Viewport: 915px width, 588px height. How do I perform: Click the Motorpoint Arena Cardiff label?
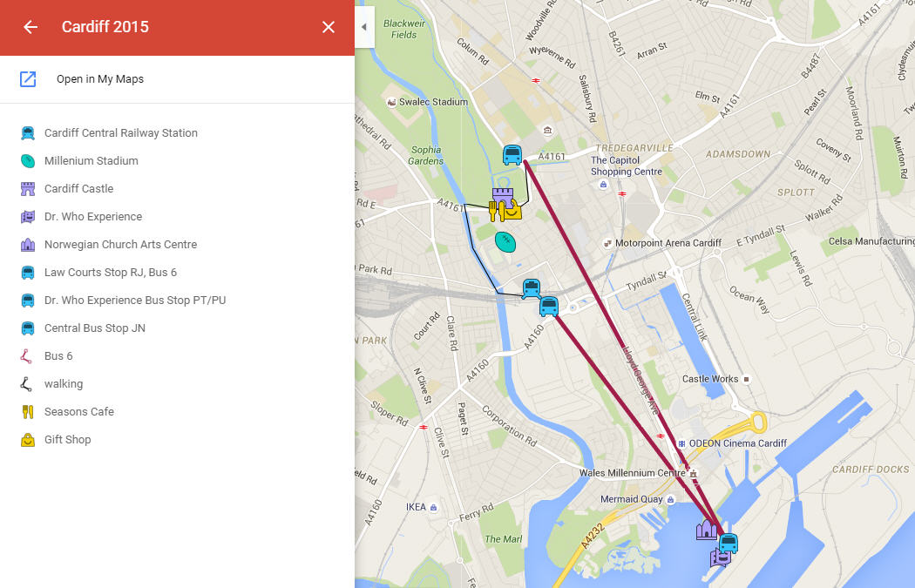coord(668,243)
